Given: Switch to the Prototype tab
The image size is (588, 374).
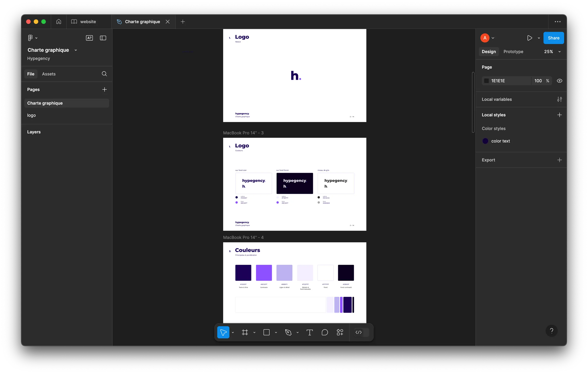Looking at the screenshot, I should pyautogui.click(x=513, y=51).
